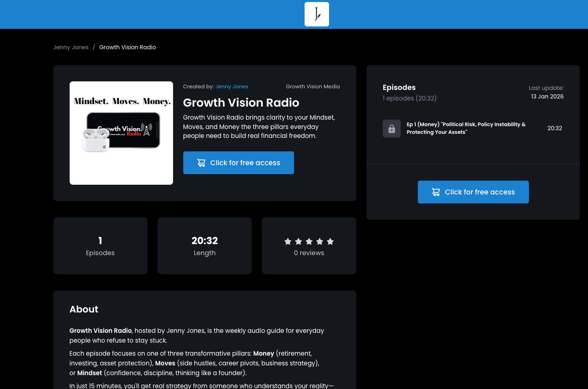Click the Click for free access button
Image resolution: width=588 pixels, height=389 pixels.
(238, 163)
